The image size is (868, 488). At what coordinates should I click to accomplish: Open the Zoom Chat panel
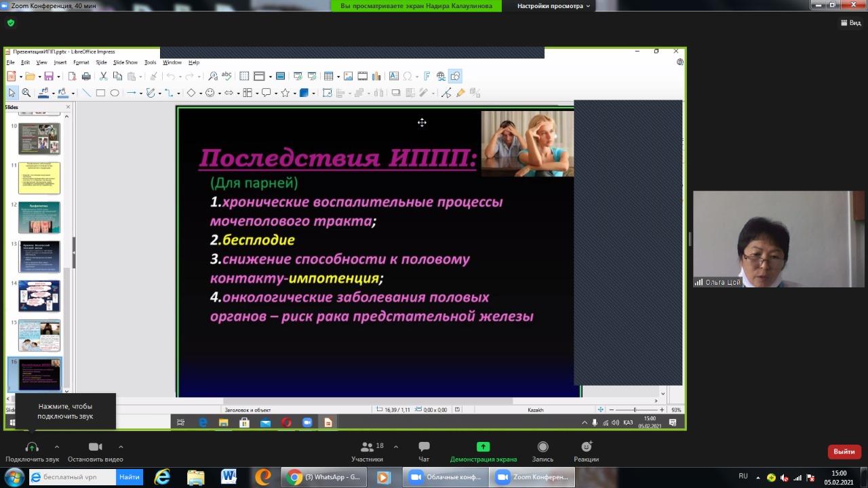424,447
